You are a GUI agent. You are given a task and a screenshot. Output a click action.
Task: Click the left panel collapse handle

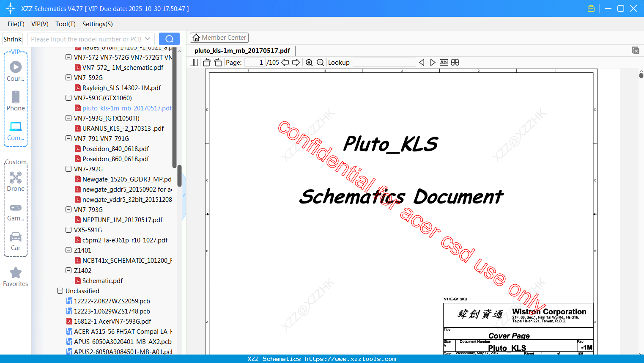[184, 196]
